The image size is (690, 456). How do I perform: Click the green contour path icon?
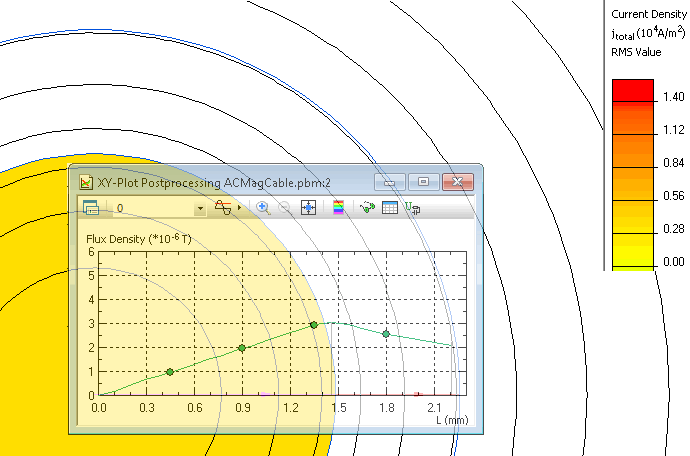pos(367,207)
